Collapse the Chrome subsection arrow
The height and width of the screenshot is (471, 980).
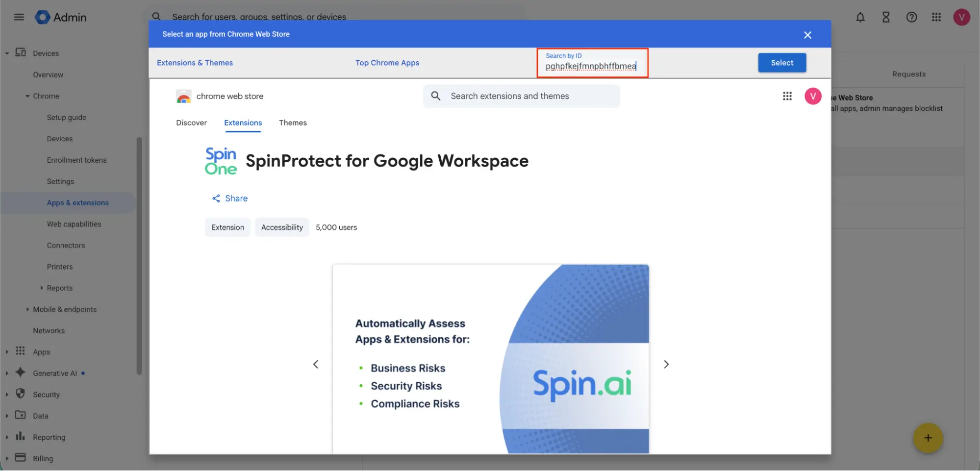point(27,96)
